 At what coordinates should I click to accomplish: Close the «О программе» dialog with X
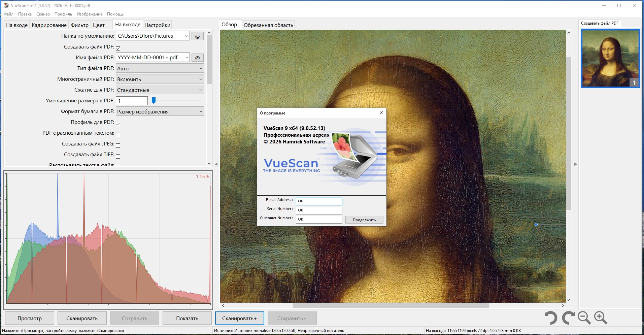pyautogui.click(x=381, y=113)
